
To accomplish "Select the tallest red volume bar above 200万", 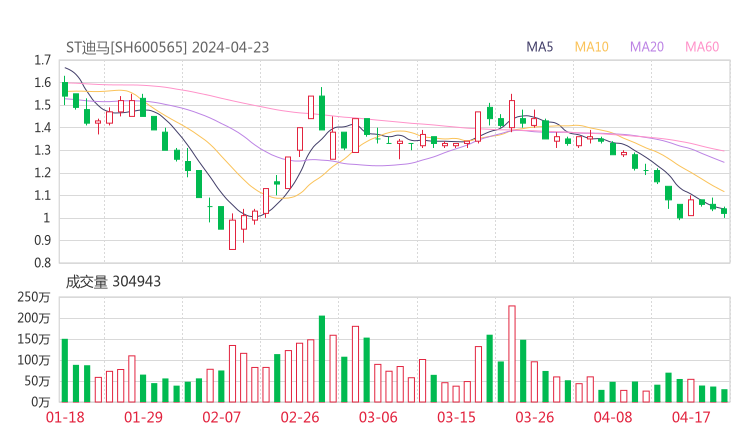I will click(512, 354).
